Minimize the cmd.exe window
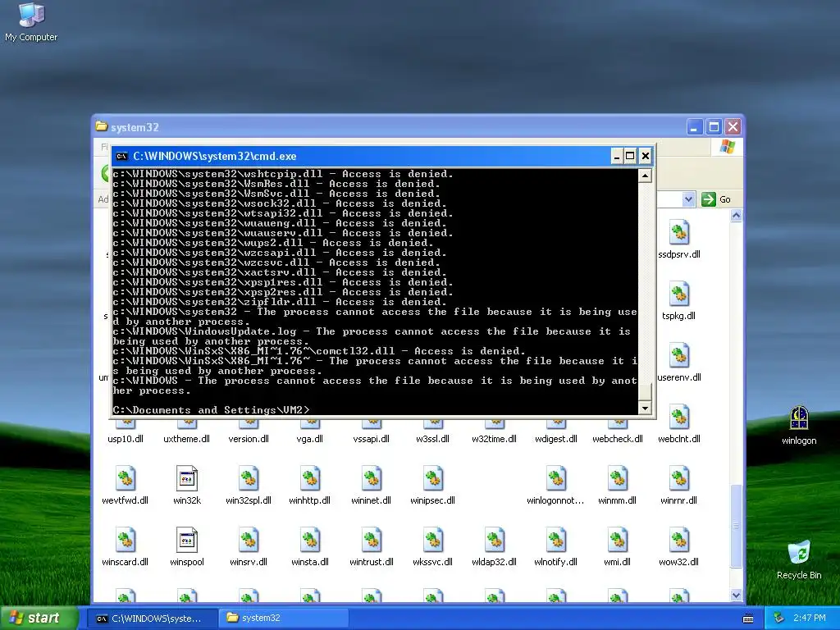The width and height of the screenshot is (840, 630). (617, 157)
